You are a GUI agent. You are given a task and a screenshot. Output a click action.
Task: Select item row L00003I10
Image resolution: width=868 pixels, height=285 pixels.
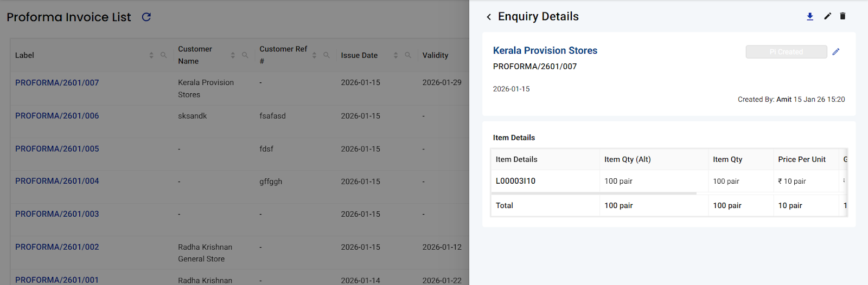tap(515, 181)
